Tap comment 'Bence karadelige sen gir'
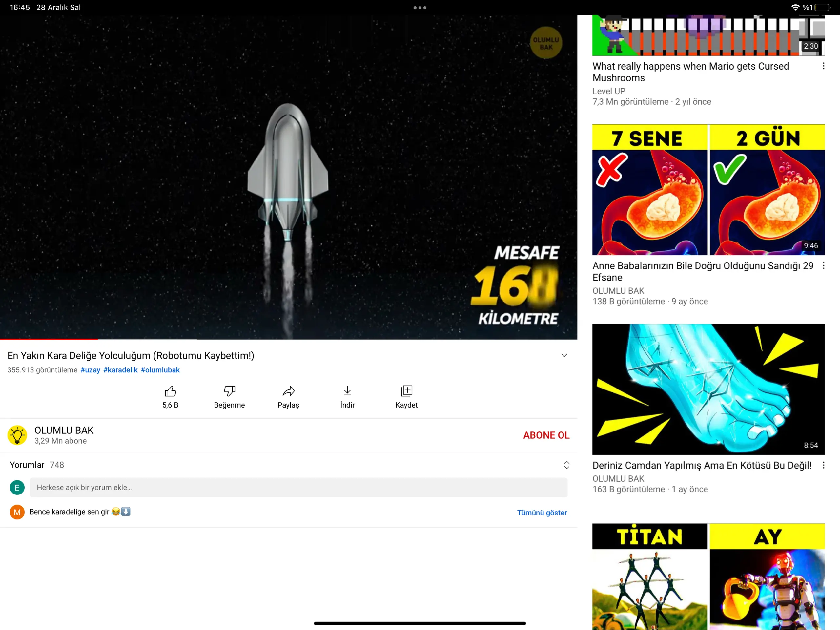The width and height of the screenshot is (840, 630). tap(80, 512)
